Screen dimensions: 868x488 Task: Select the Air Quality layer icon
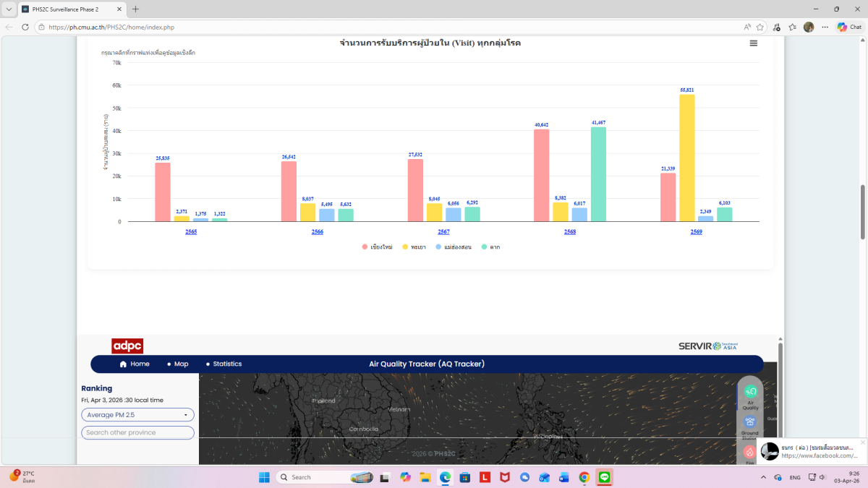click(750, 391)
